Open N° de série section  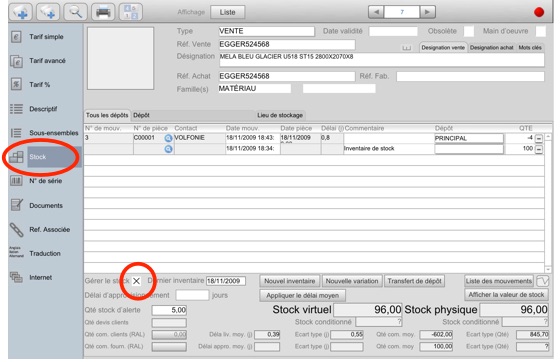click(x=46, y=181)
